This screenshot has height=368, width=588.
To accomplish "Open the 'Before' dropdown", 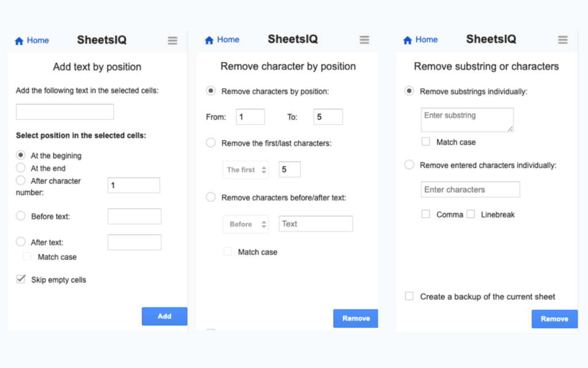I will (x=246, y=224).
